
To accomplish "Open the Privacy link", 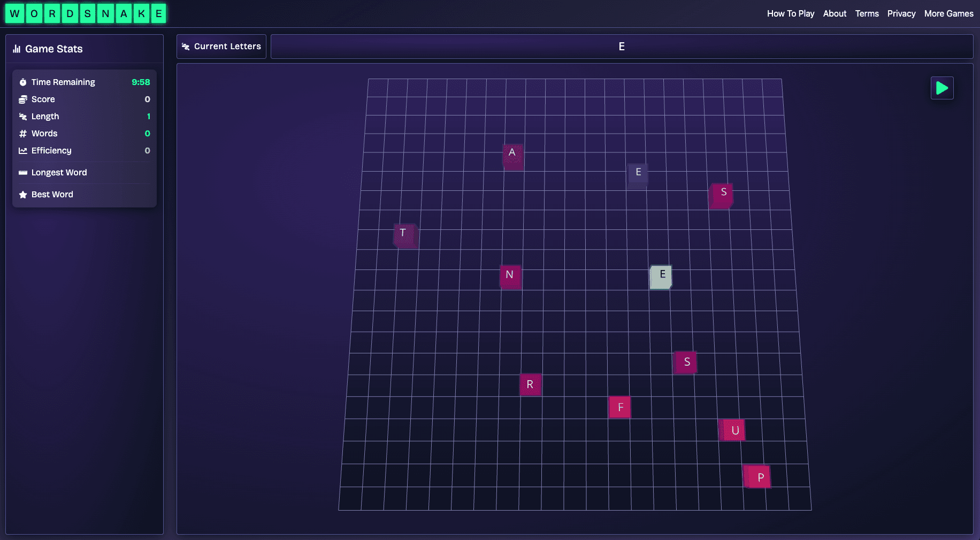I will coord(901,13).
